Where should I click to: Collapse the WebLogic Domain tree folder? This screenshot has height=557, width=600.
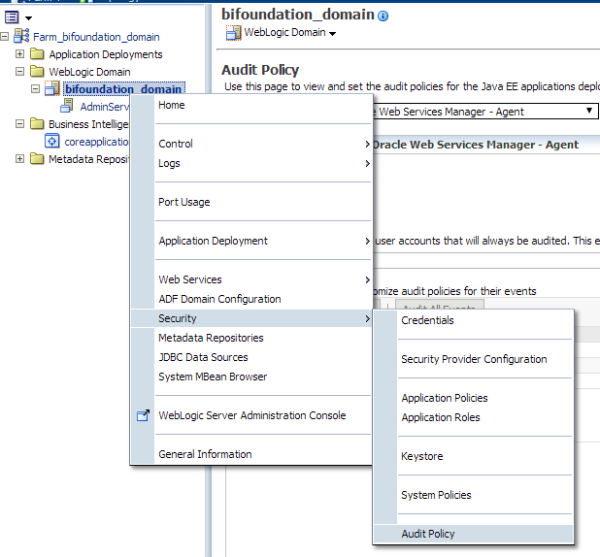(x=20, y=72)
